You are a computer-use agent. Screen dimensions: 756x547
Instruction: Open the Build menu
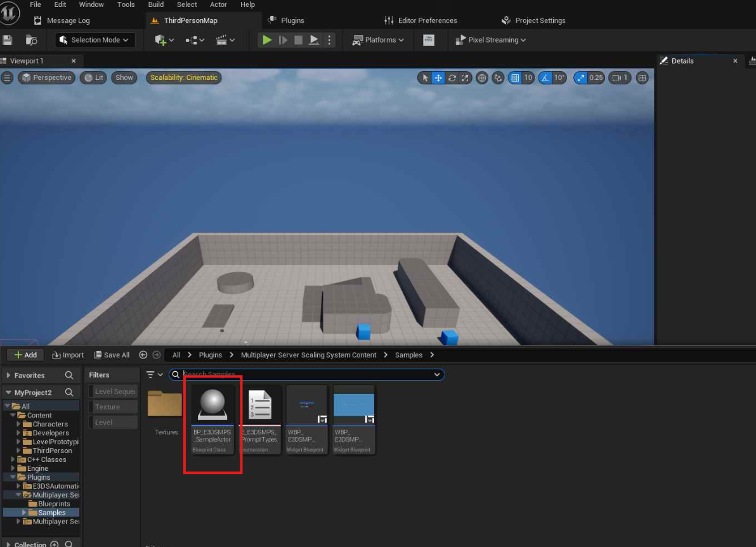[x=155, y=4]
